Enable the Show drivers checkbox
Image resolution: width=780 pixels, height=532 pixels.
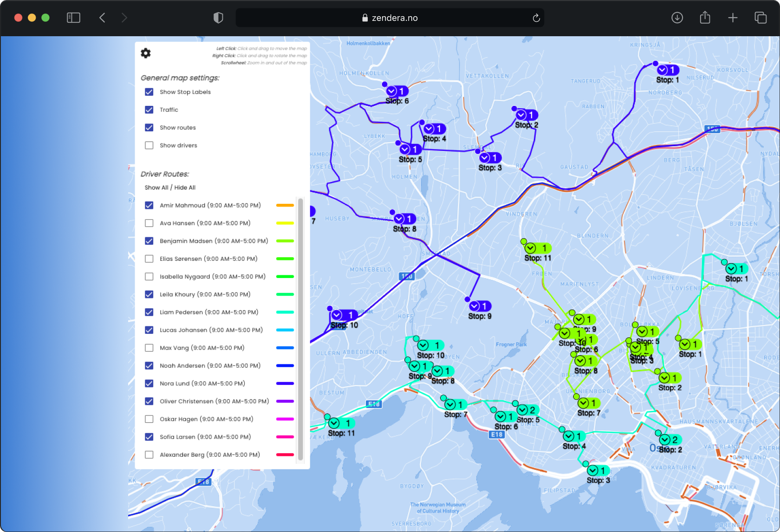pos(149,145)
